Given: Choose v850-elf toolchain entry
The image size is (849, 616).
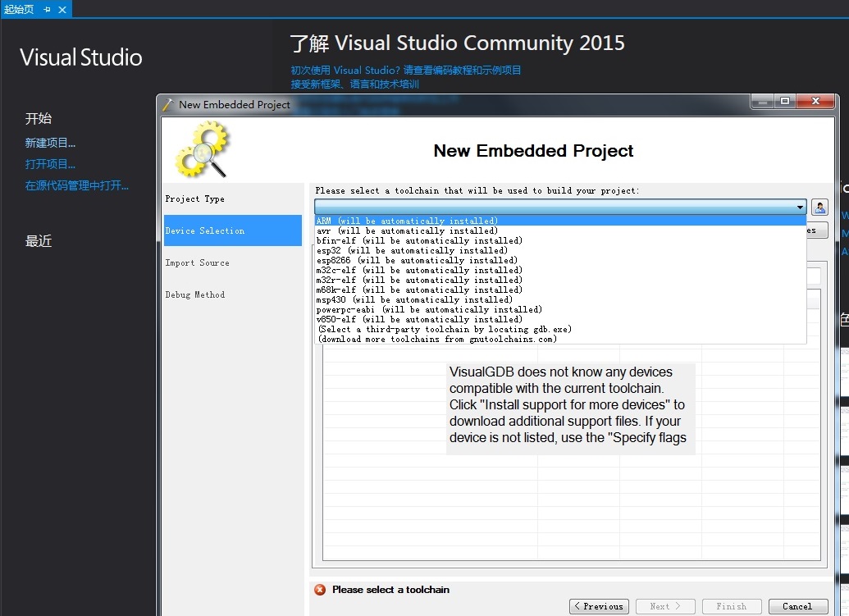Looking at the screenshot, I should (560, 319).
